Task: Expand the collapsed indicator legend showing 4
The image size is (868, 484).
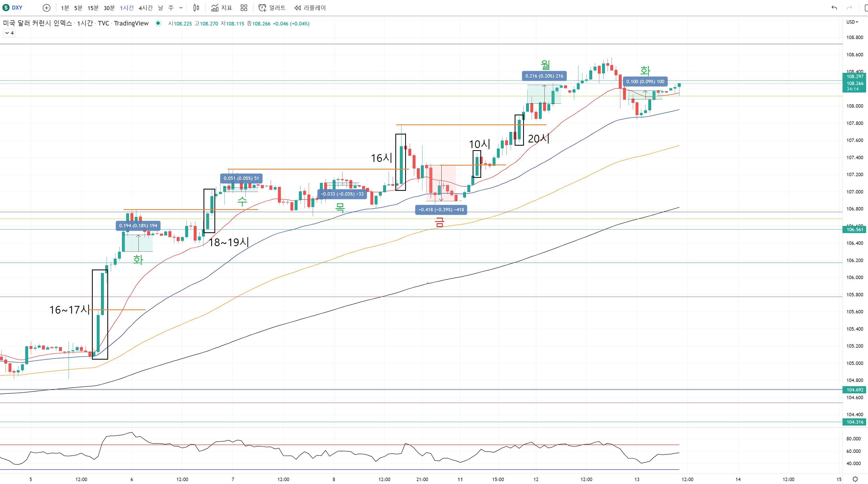Action: coord(9,33)
